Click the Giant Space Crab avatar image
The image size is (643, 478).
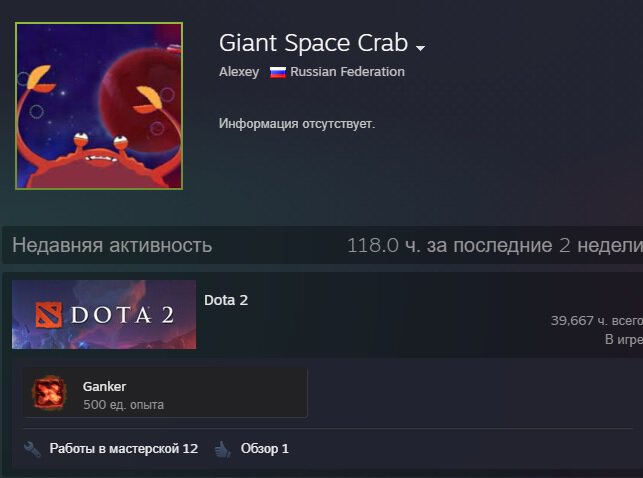tap(99, 106)
